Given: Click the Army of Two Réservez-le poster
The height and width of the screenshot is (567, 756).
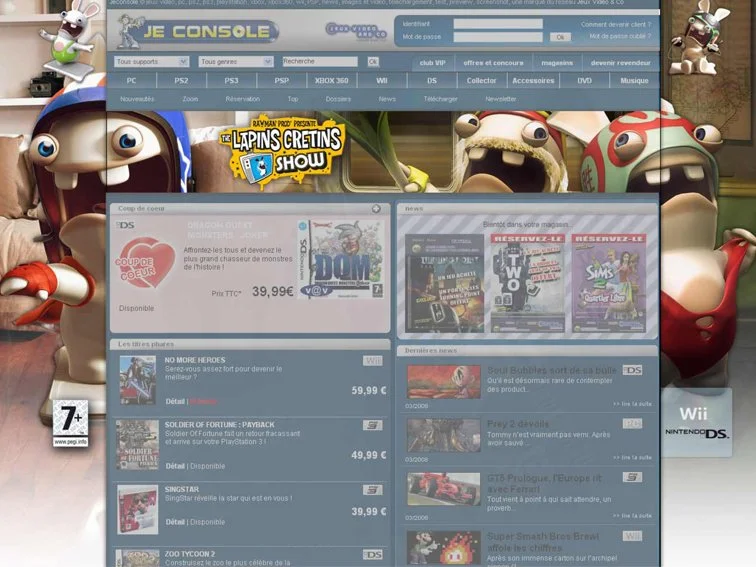Looking at the screenshot, I should (x=527, y=284).
